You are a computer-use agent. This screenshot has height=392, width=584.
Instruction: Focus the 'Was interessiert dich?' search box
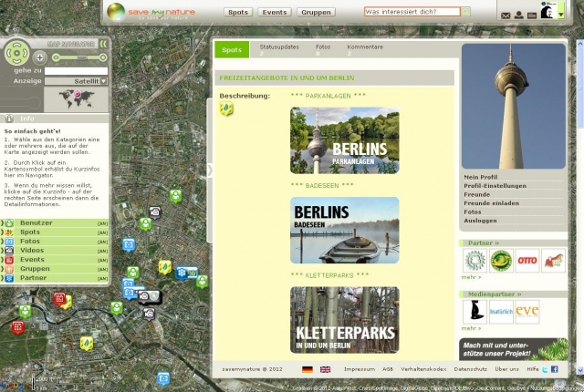tap(412, 12)
